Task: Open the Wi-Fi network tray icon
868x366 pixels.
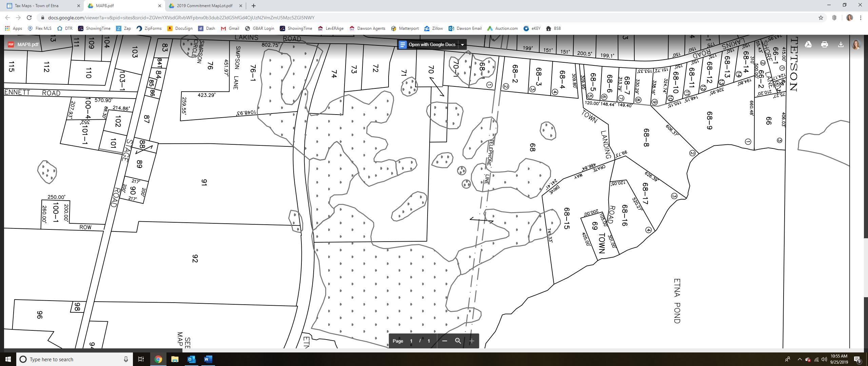Action: tap(816, 360)
